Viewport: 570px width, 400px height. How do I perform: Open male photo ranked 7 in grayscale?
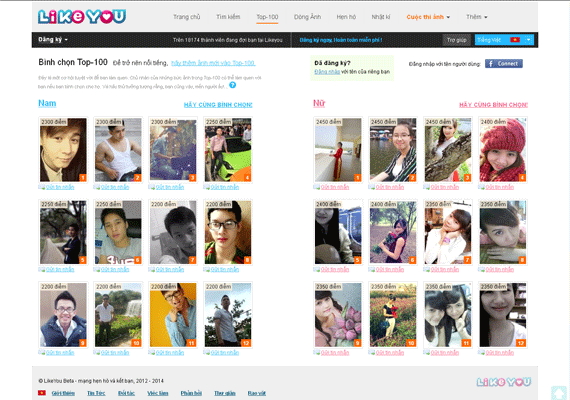coord(173,232)
